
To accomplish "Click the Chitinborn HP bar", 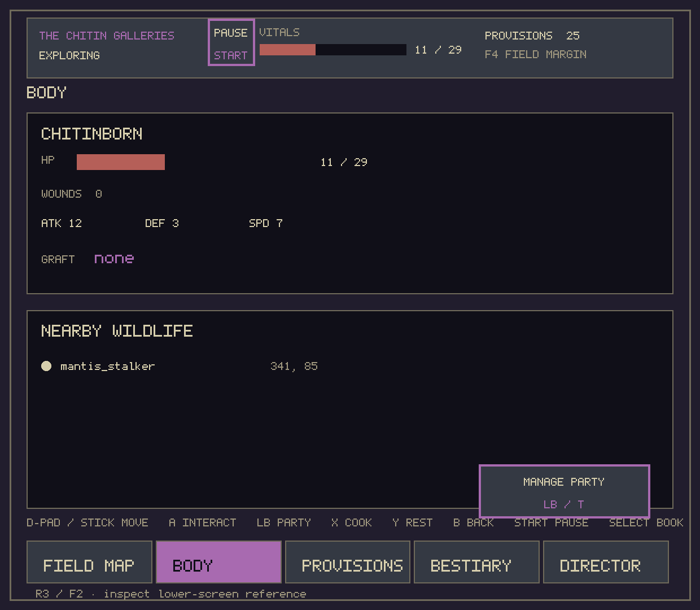I will [x=121, y=162].
